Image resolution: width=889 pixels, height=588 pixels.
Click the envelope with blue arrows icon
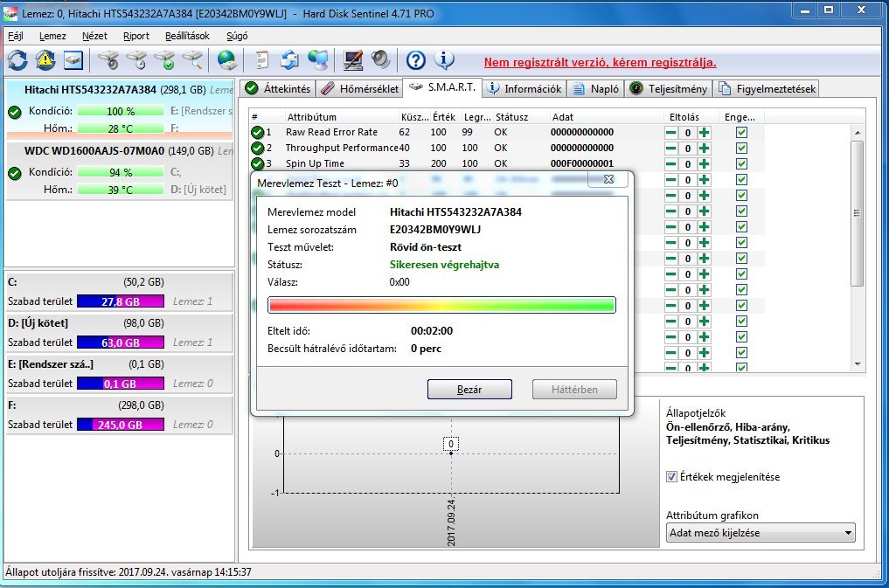(289, 60)
